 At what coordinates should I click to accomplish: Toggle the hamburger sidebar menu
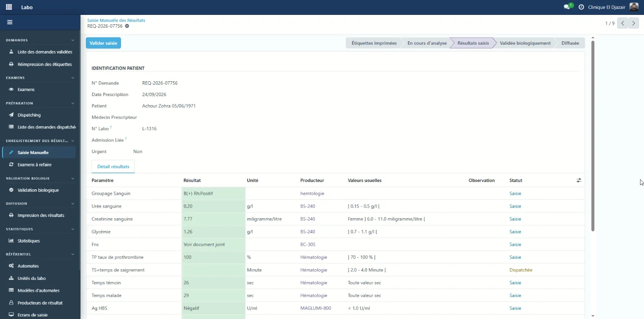click(10, 22)
